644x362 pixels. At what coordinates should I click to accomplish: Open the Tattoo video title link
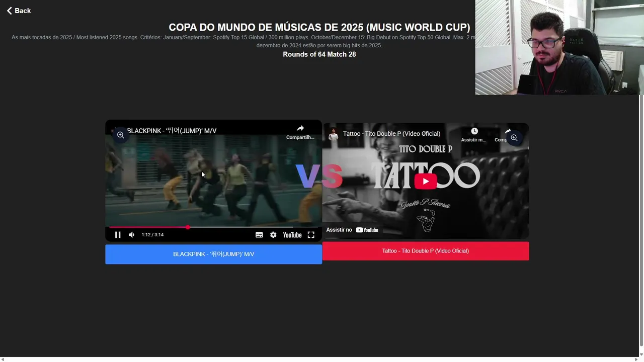coord(391,134)
